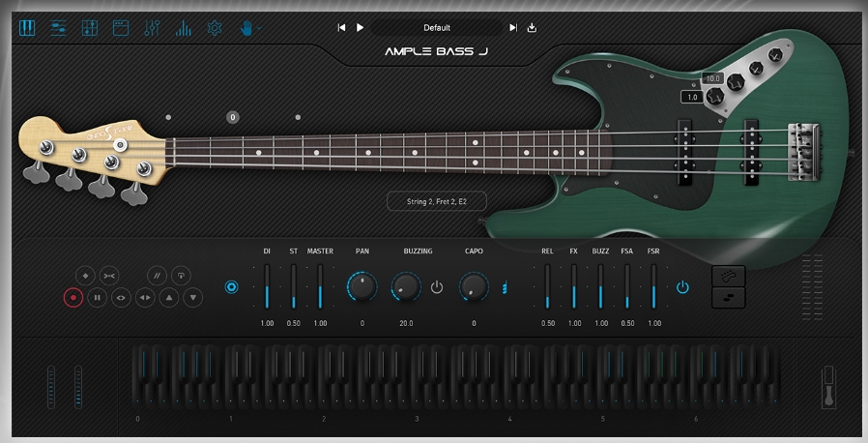868x443 pixels.
Task: Click the sustain pedal icon
Action: 828,387
